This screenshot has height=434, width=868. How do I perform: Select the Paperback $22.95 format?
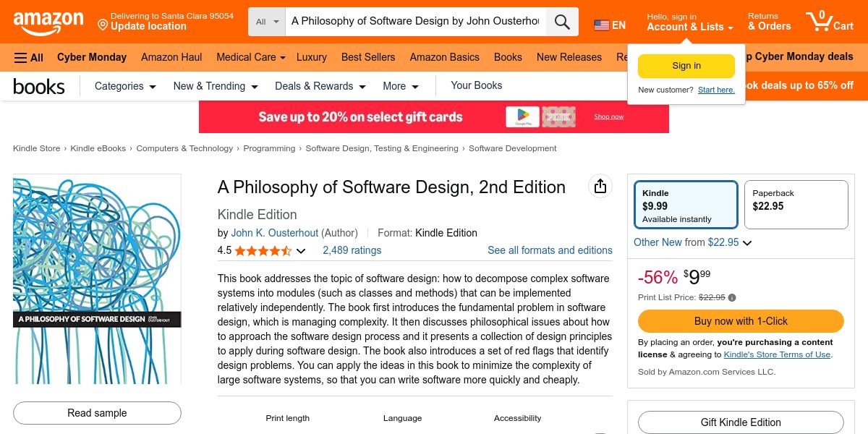coord(796,205)
